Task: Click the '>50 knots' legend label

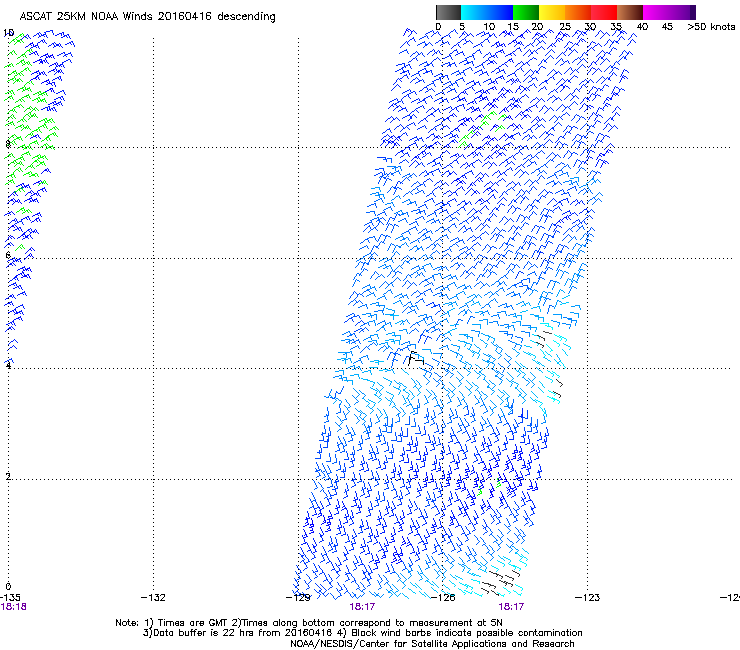Action: pos(711,27)
